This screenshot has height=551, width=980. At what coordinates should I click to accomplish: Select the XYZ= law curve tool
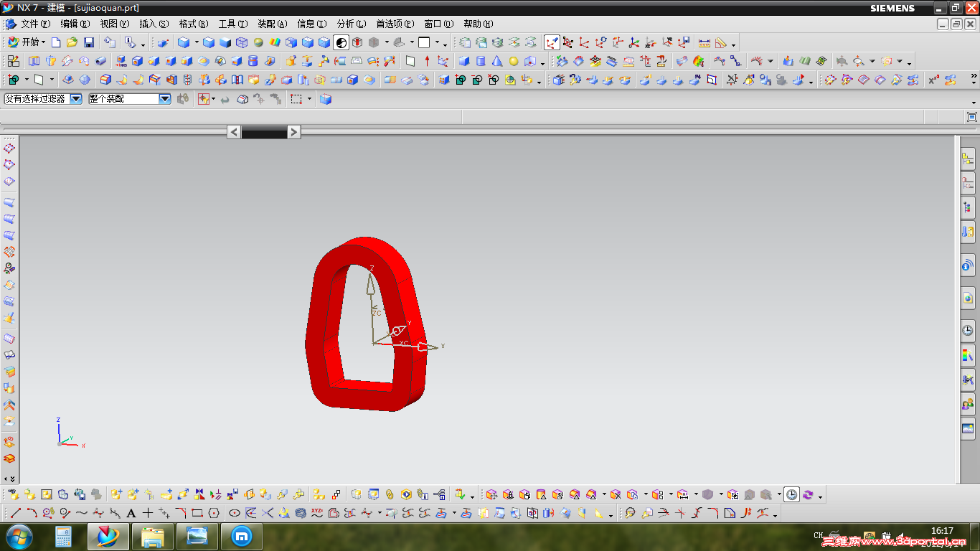[316, 513]
